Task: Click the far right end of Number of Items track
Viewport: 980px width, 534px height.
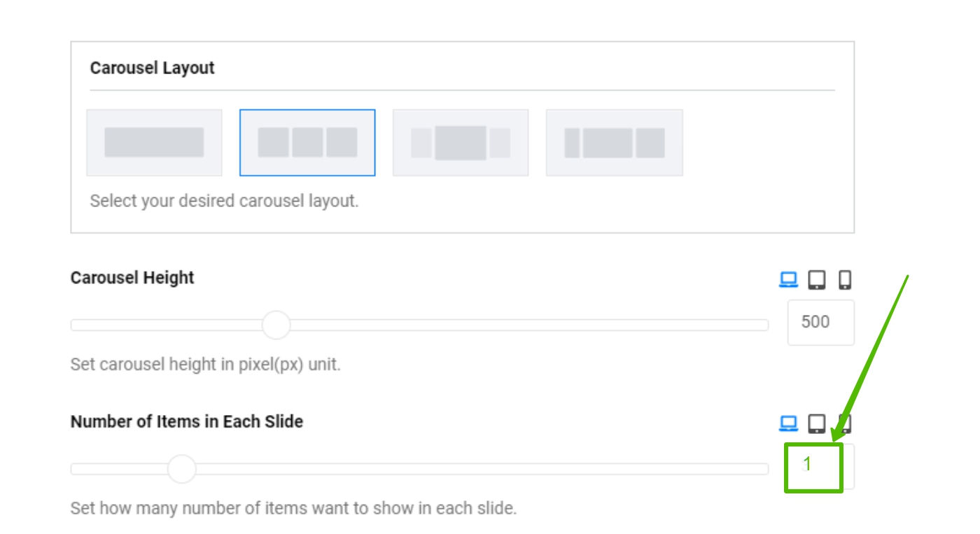Action: 764,469
